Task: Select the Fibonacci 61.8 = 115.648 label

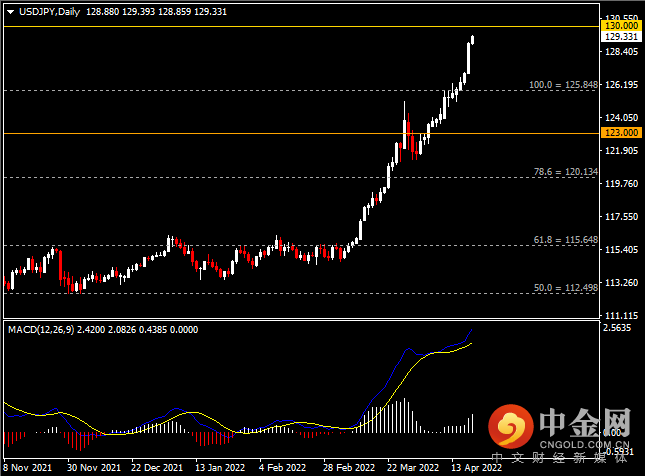Action: coord(566,239)
